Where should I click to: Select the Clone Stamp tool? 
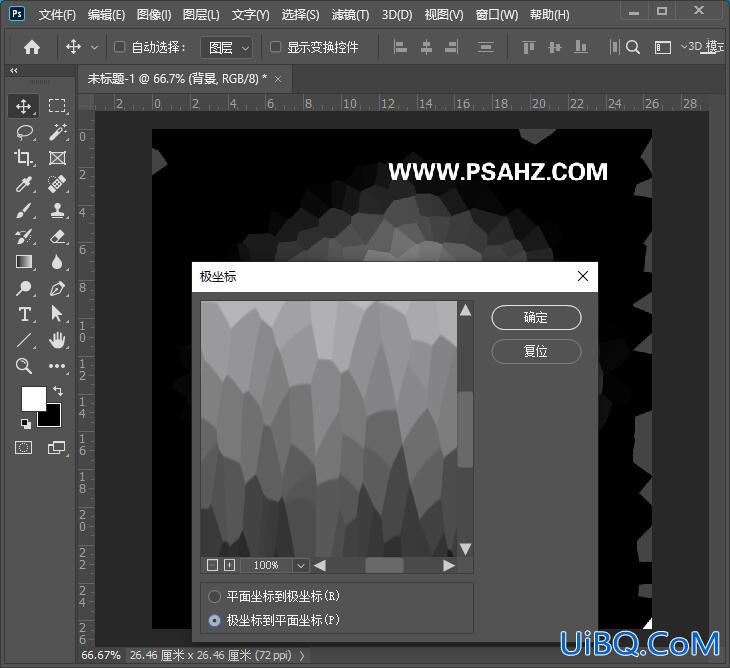57,210
